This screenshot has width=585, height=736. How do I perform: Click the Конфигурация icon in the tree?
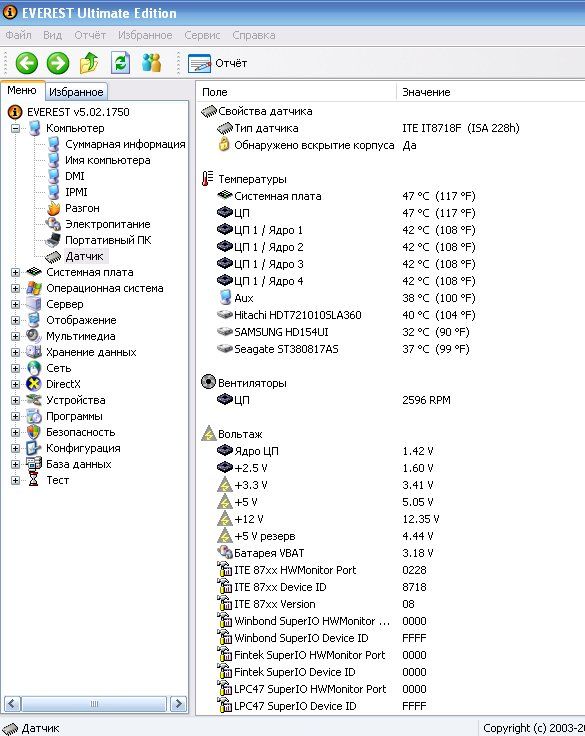click(x=33, y=448)
